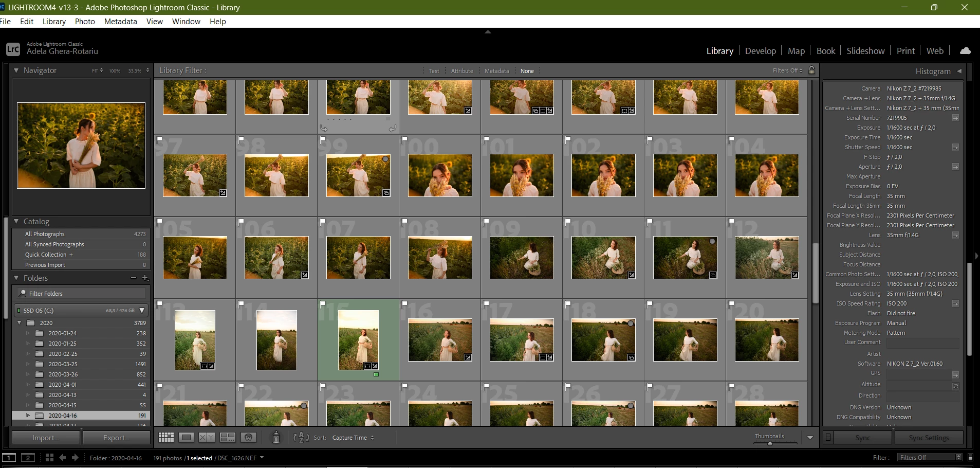Select the 2020-03-25 folder

click(x=81, y=364)
